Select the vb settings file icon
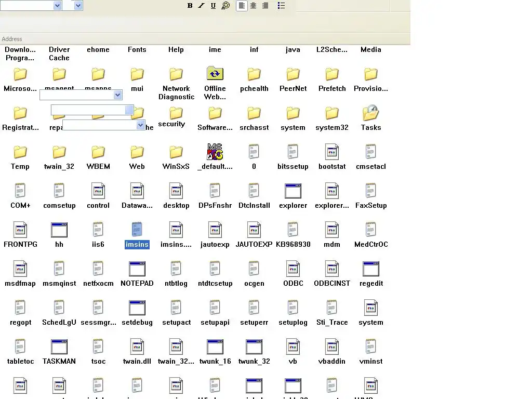 (x=293, y=347)
